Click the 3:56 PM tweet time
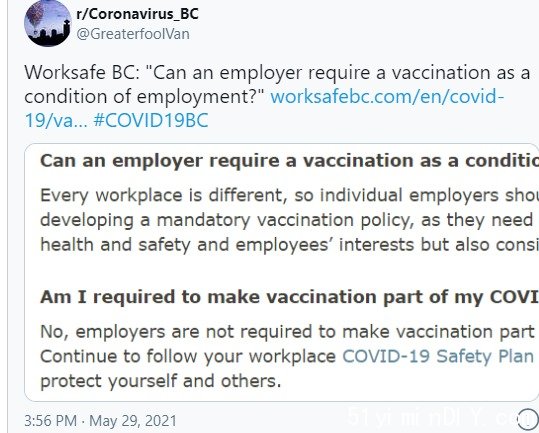This screenshot has width=539, height=433. pyautogui.click(x=51, y=421)
